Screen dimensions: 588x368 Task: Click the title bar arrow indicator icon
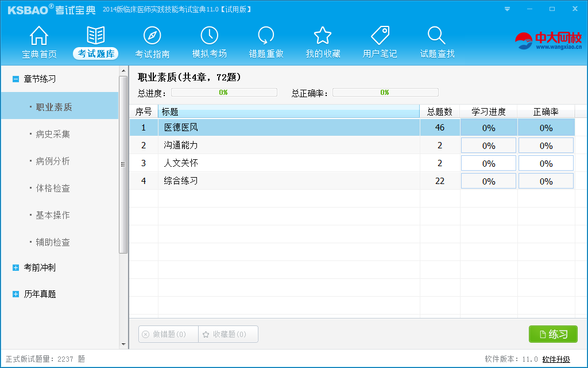(506, 9)
